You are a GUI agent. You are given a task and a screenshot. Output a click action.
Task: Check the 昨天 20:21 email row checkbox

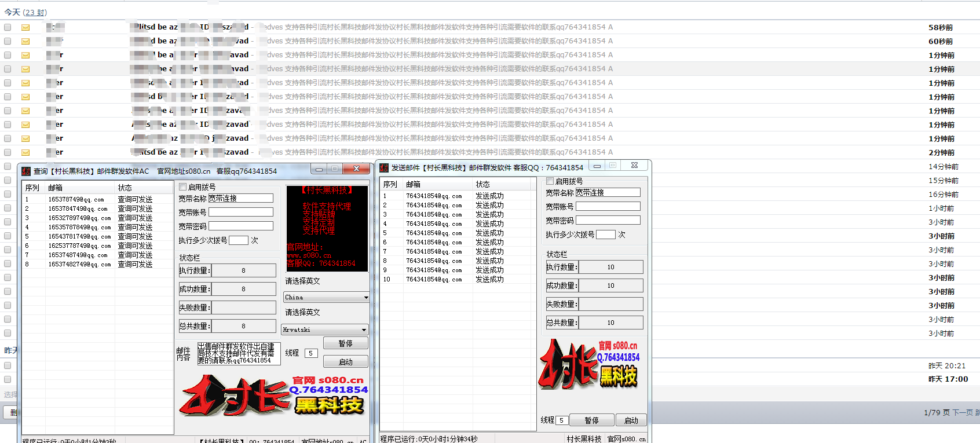(x=8, y=365)
